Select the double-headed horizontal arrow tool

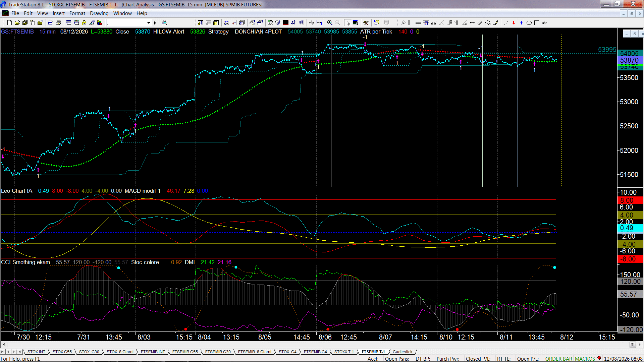click(472, 23)
